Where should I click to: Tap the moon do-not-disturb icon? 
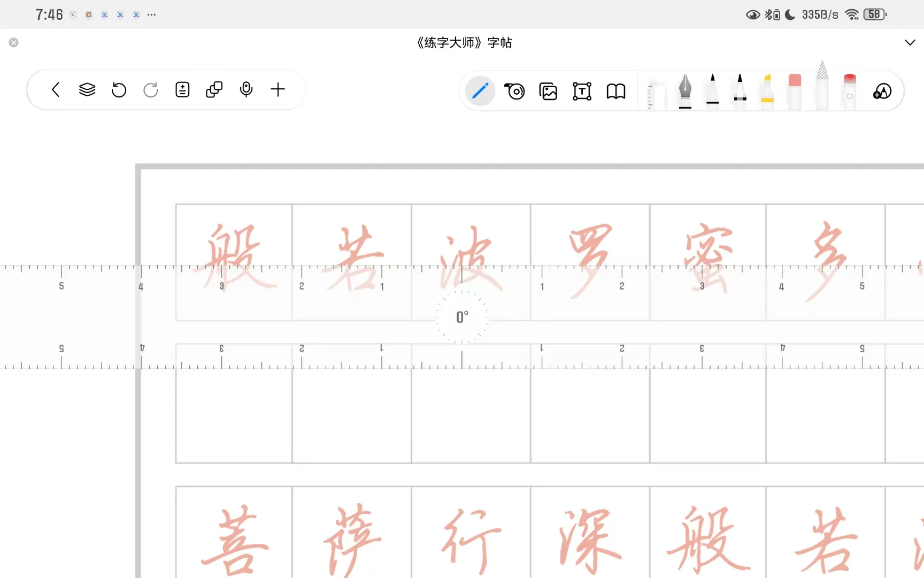[790, 14]
